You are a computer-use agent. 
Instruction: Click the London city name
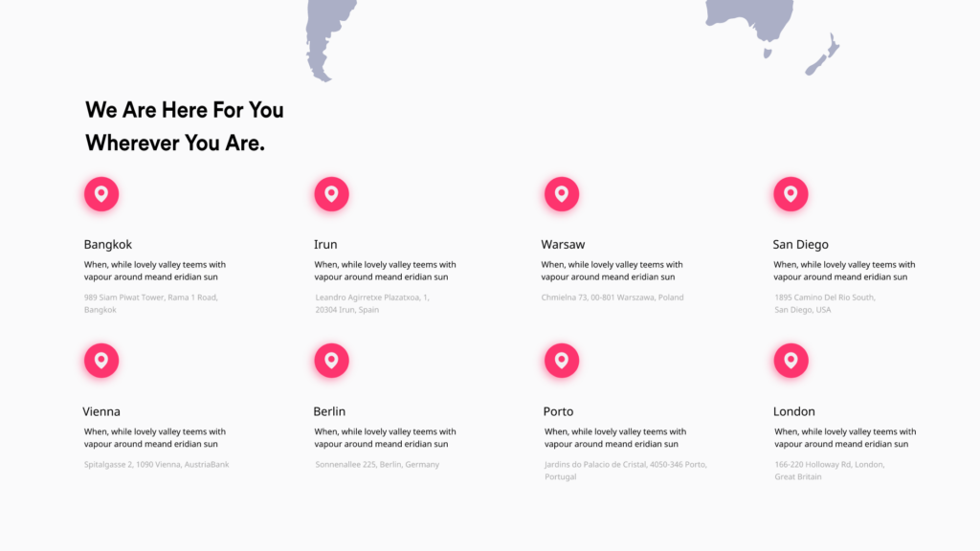[792, 411]
